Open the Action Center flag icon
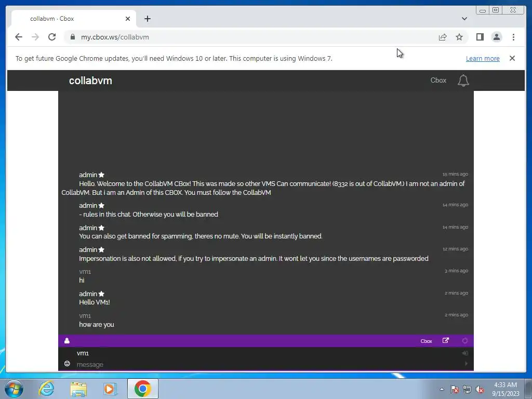Viewport: 532px width, 399px height. 455,389
